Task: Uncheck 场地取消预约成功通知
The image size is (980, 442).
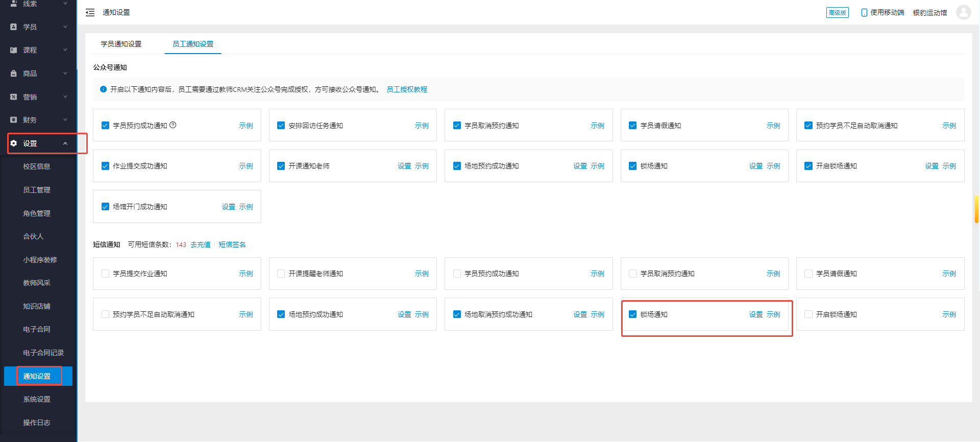Action: coord(457,314)
